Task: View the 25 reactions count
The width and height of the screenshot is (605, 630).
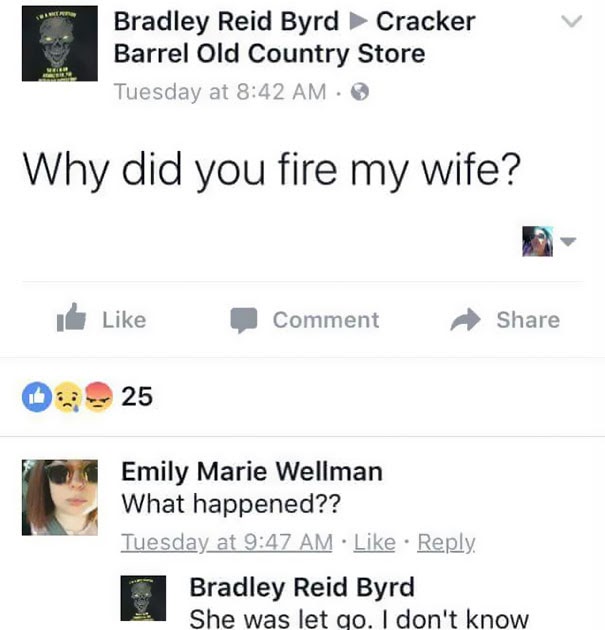Action: 137,397
